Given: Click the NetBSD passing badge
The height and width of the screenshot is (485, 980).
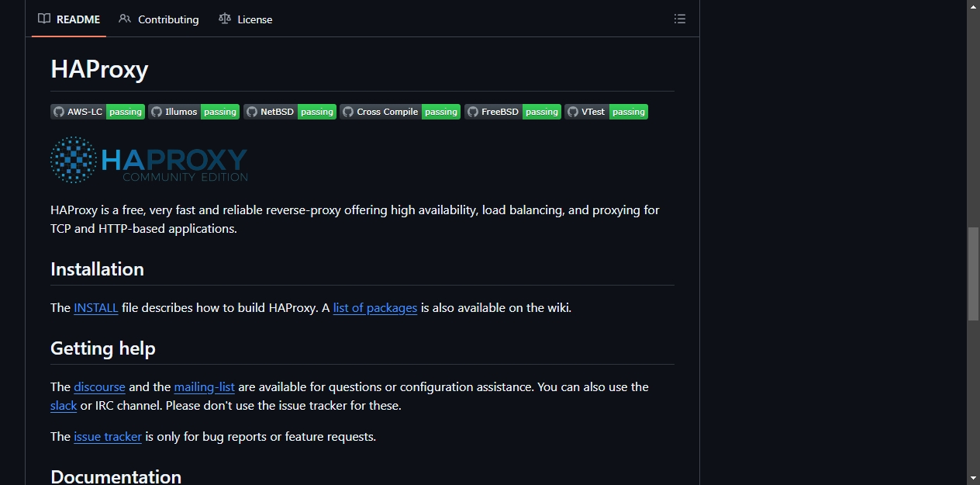Looking at the screenshot, I should click(x=290, y=112).
